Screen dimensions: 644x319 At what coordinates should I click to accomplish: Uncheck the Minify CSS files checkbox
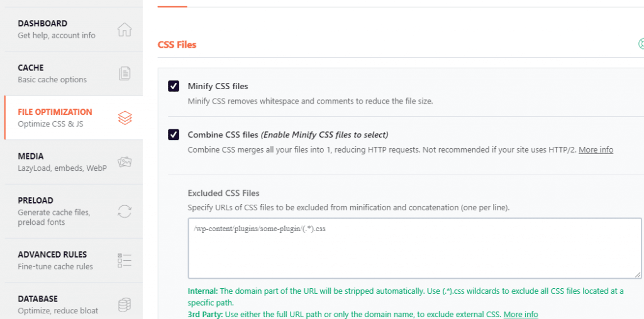click(x=174, y=86)
